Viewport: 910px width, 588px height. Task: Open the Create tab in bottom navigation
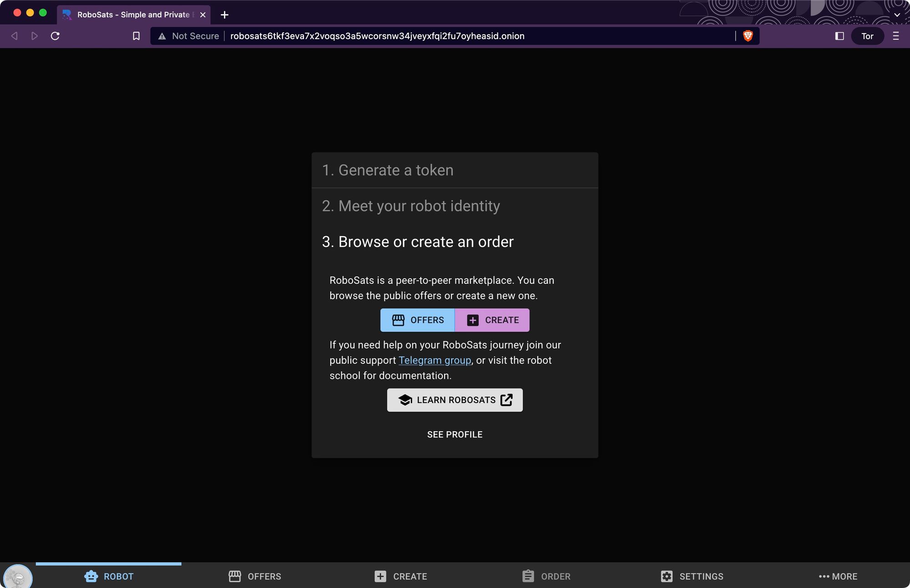point(400,576)
